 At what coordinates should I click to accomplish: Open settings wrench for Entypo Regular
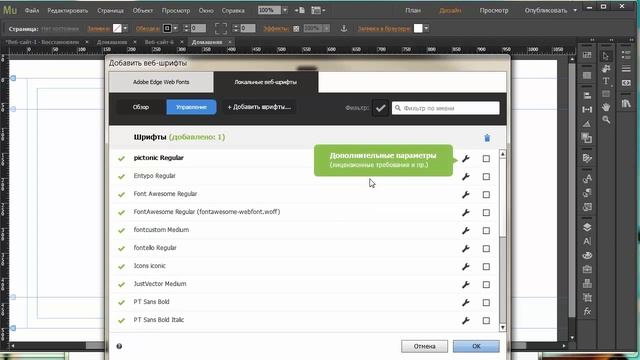click(x=466, y=176)
